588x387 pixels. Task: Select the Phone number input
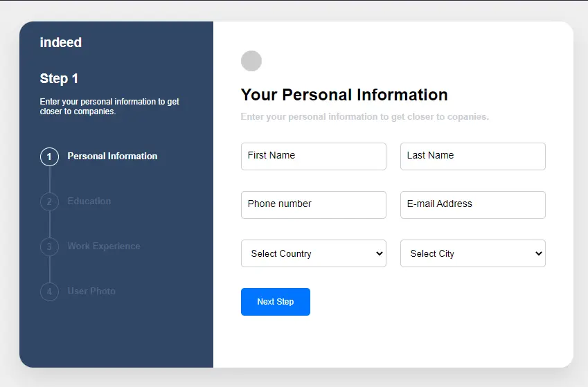pos(314,205)
